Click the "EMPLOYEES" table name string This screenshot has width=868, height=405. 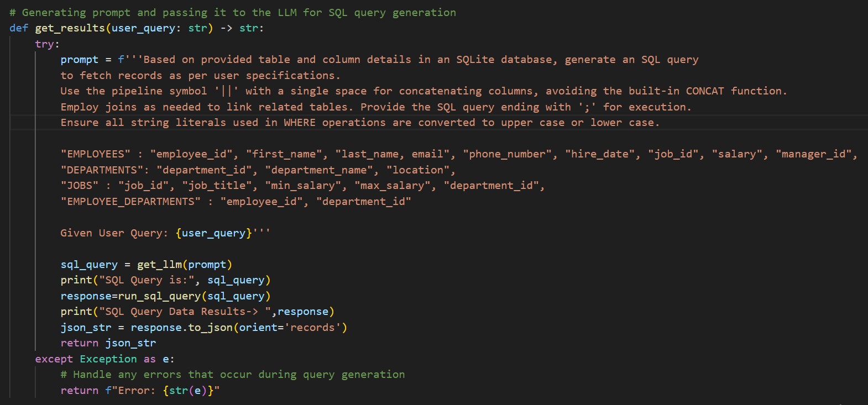click(96, 154)
